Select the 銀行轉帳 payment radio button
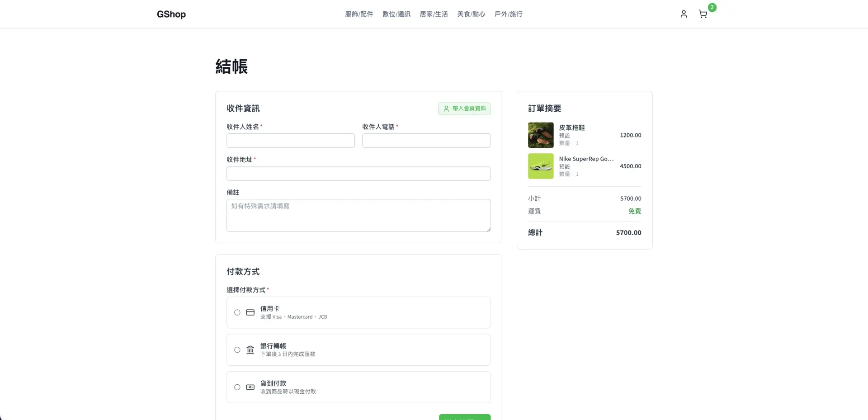This screenshot has height=420, width=868. (237, 350)
